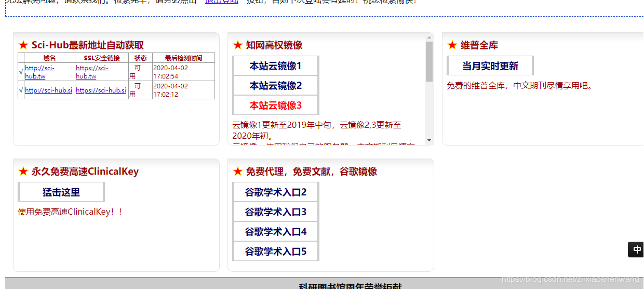
Task: Click the text 云镜像1更新至2019年中旬
Action: (x=282, y=125)
